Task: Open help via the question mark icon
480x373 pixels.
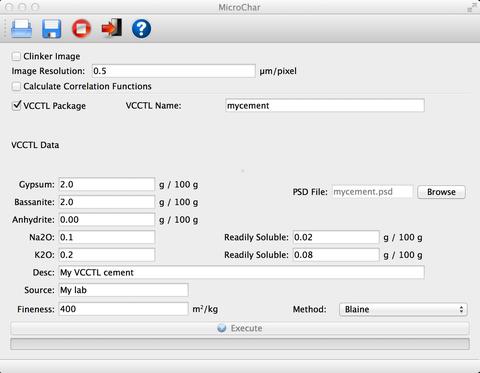Action: click(x=141, y=29)
